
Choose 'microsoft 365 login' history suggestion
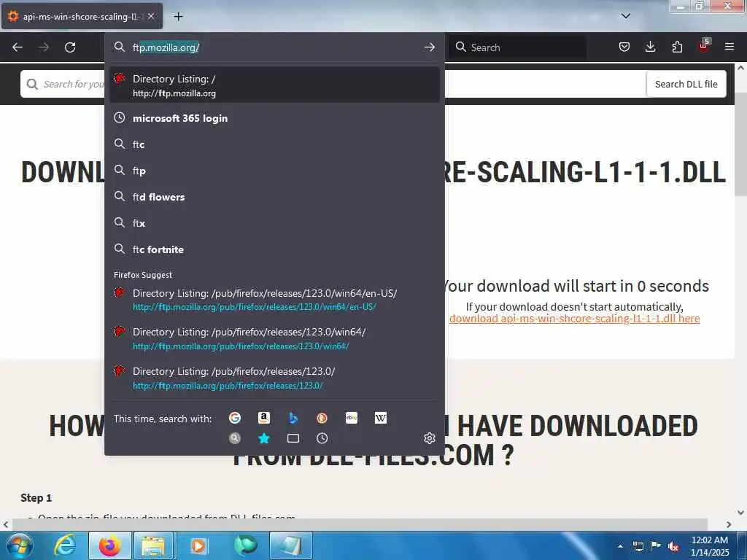[x=275, y=118]
